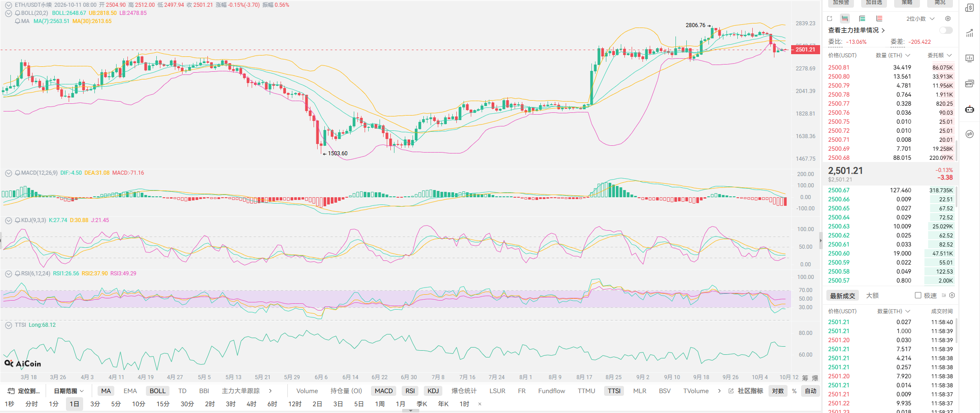Image resolution: width=980 pixels, height=413 pixels.
Task: Click the swap arrows sidebar icon
Action: click(x=970, y=134)
